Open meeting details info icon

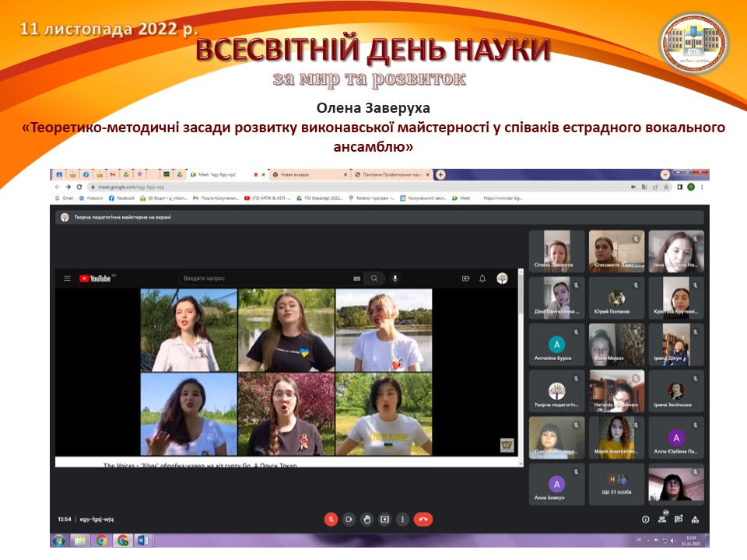coord(645,520)
